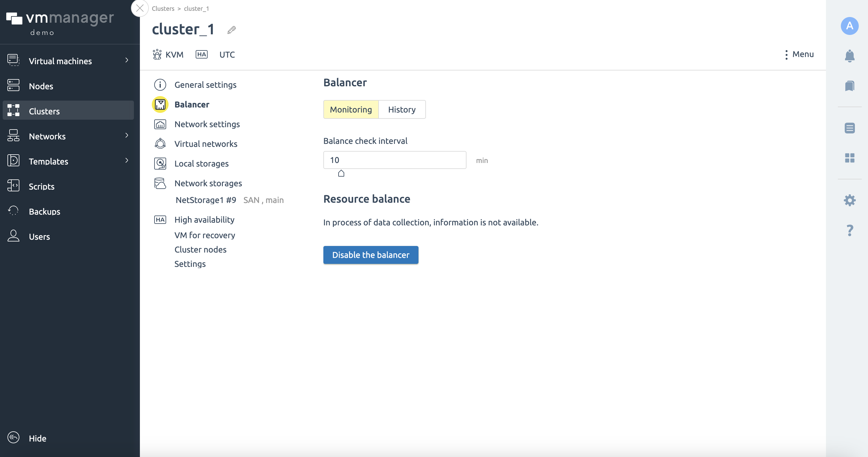The height and width of the screenshot is (457, 868).
Task: Click Disable the balancer button
Action: coord(371,255)
